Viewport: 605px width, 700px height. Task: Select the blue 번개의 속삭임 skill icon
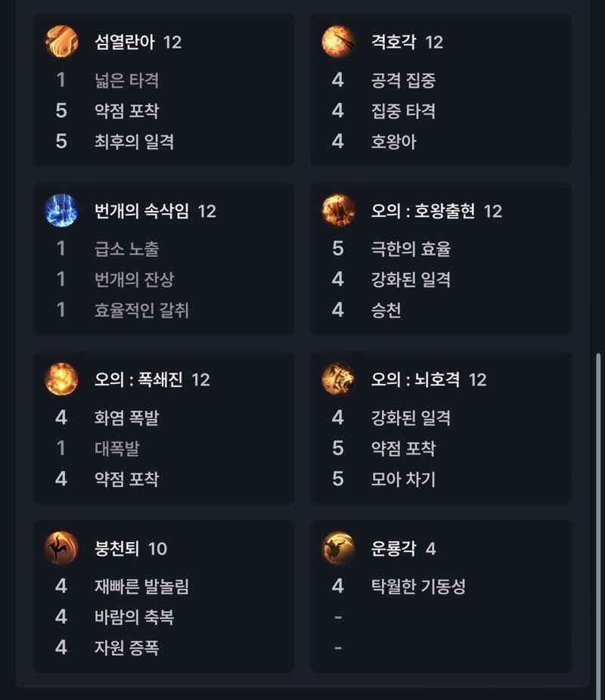pos(61,210)
